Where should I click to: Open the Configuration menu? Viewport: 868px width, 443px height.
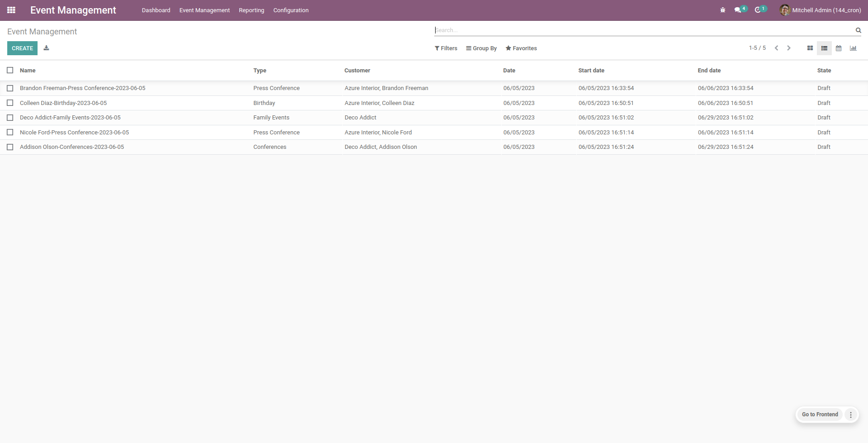pyautogui.click(x=291, y=10)
